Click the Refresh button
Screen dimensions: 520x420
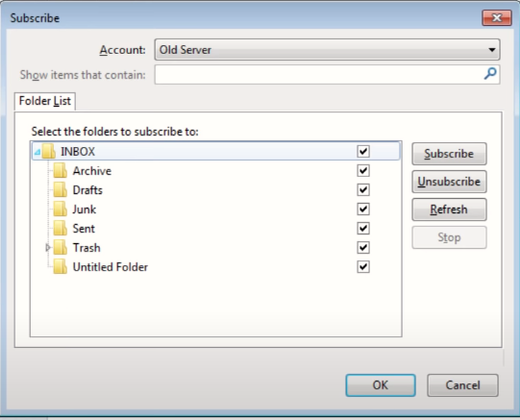449,210
